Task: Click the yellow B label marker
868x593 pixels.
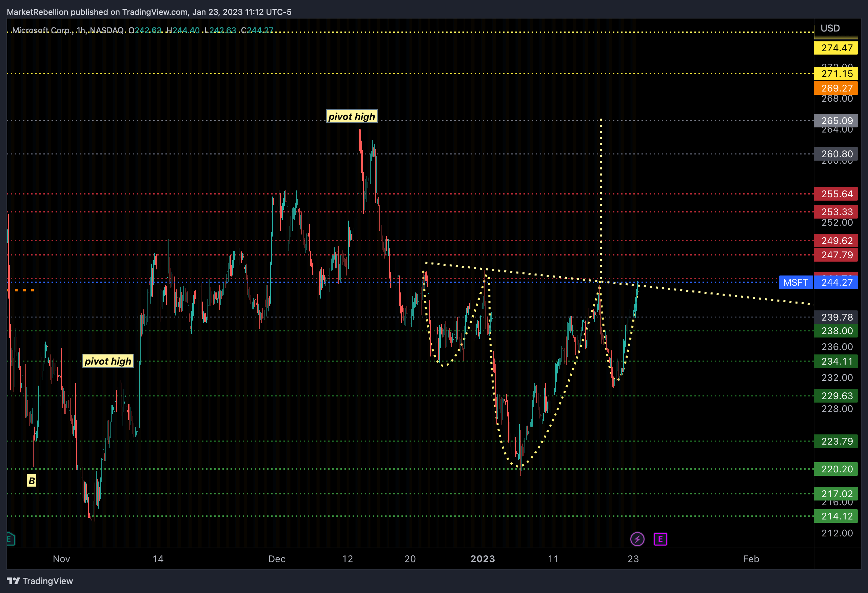Action: click(x=32, y=481)
